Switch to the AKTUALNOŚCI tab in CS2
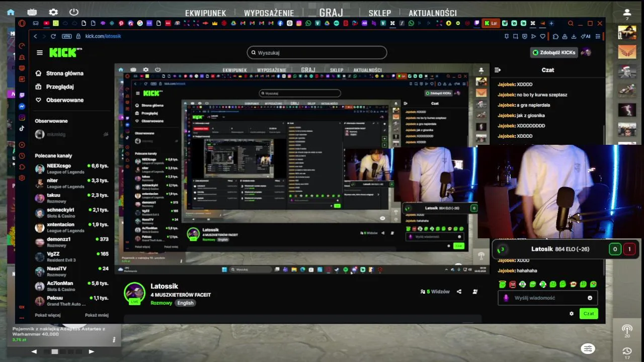644x362 pixels. [433, 13]
